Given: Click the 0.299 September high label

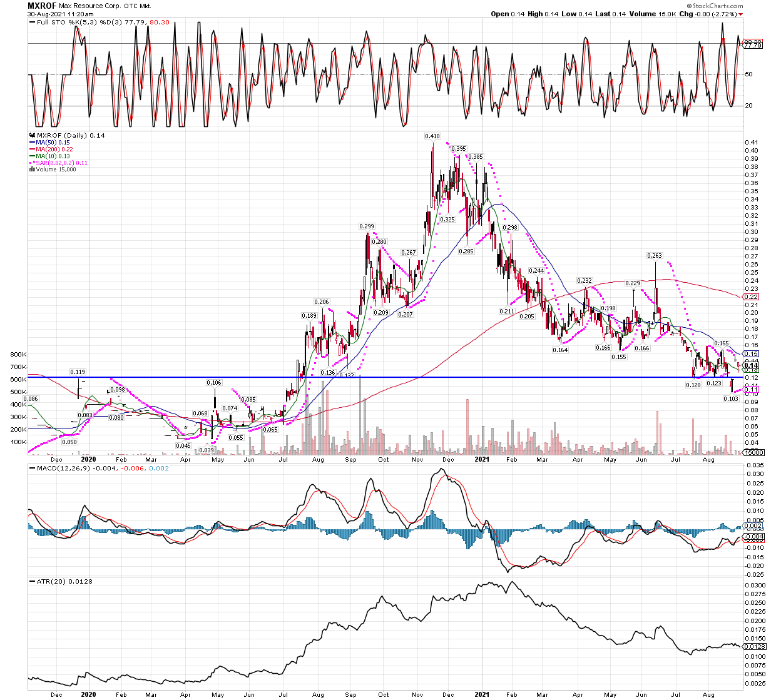Looking at the screenshot, I should tap(367, 226).
